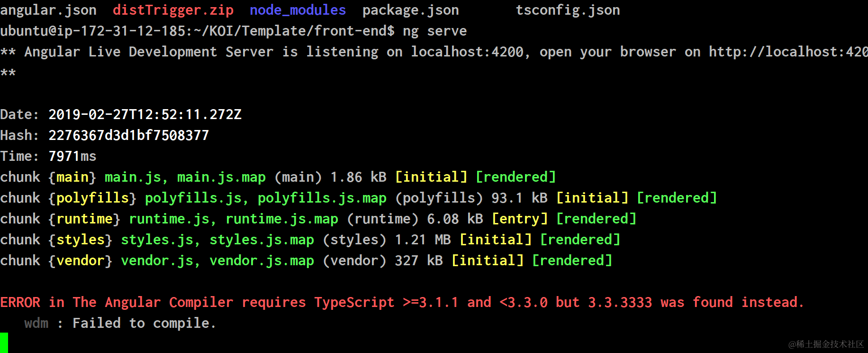Viewport: 868px width, 353px height.
Task: Click runtime.js.map in the chunk list
Action: pyautogui.click(x=282, y=219)
